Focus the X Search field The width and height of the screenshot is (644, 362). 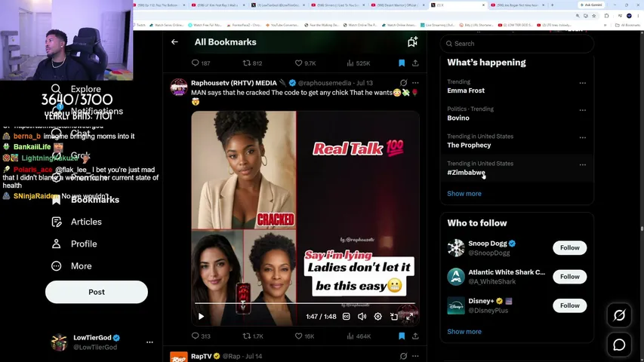click(x=517, y=44)
